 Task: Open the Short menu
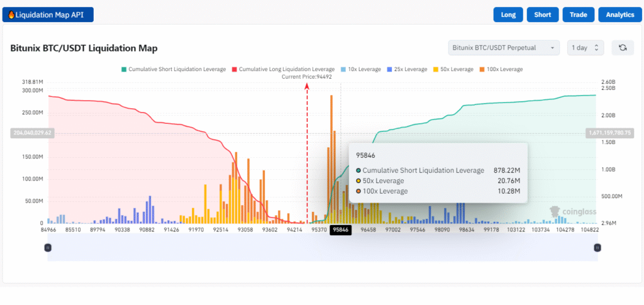542,14
